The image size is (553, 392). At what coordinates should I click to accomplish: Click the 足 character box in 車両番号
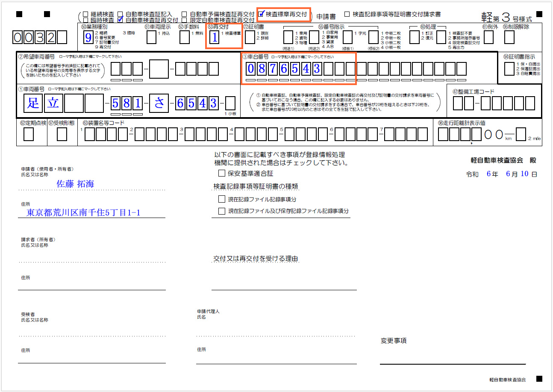point(33,103)
